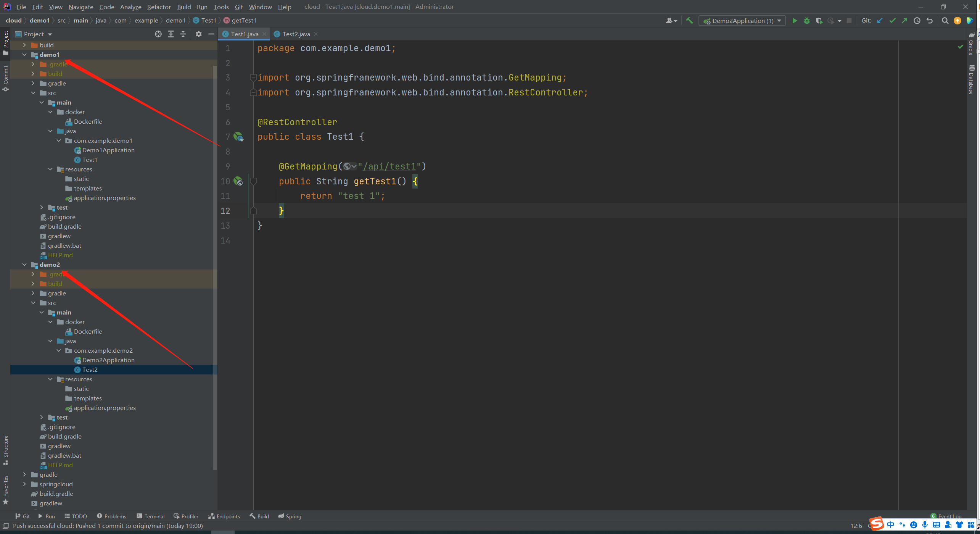The height and width of the screenshot is (534, 980).
Task: Collapse the demo2 module folder
Action: 24,265
